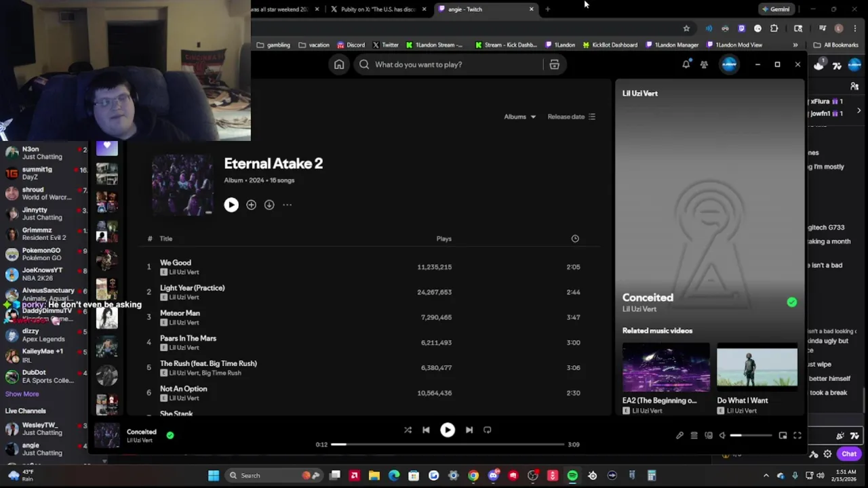
Task: Toggle repeat in the Spotify player
Action: 487,430
